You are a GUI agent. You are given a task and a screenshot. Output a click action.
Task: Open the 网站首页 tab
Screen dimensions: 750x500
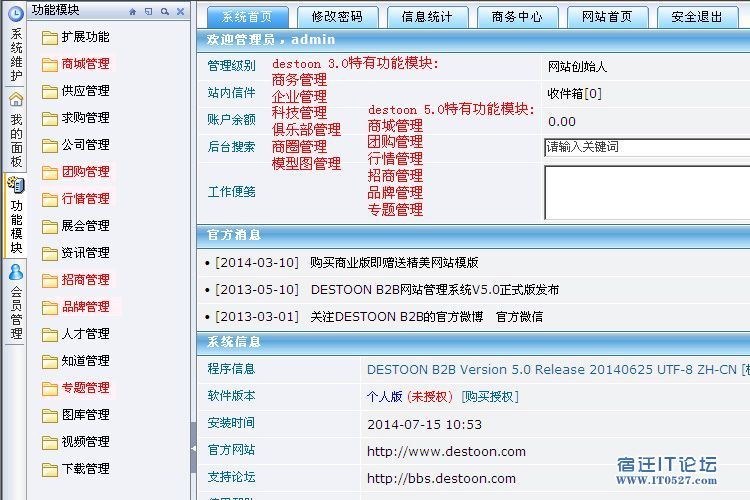(x=607, y=17)
